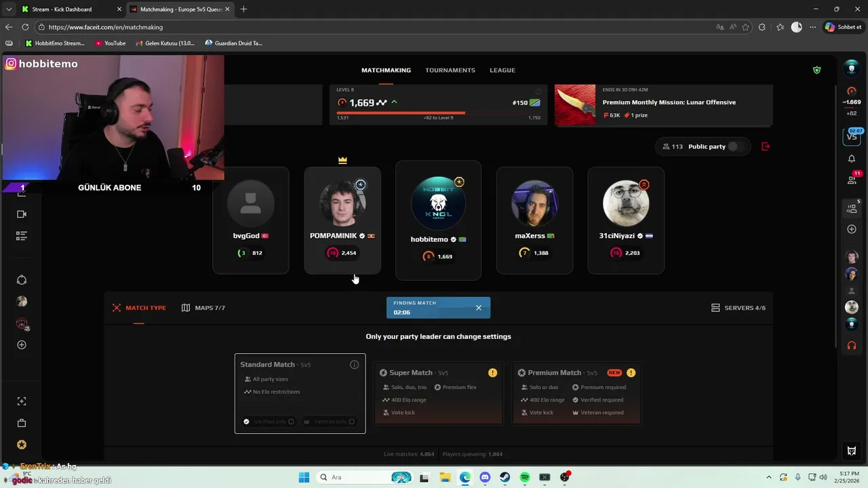868x488 pixels.
Task: Leave the party via red exit icon
Action: point(766,146)
